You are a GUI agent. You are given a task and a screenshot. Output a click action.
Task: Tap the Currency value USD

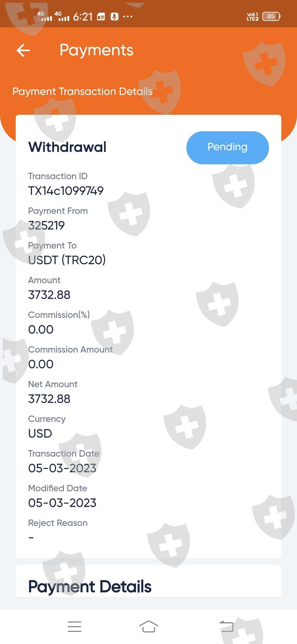coord(40,433)
